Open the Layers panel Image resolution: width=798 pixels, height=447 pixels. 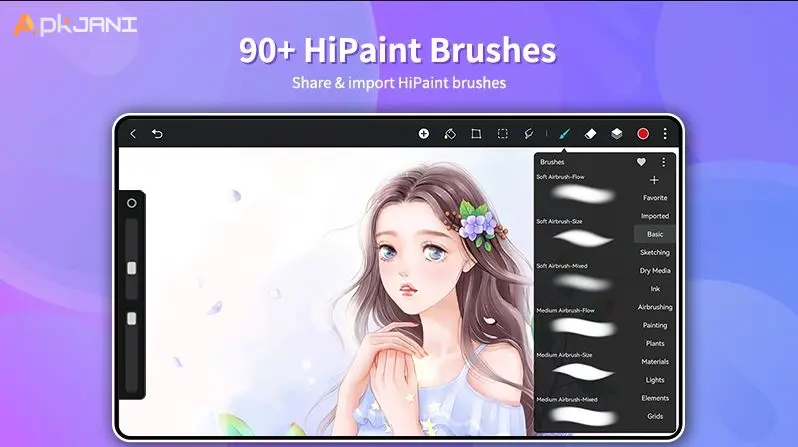[616, 134]
